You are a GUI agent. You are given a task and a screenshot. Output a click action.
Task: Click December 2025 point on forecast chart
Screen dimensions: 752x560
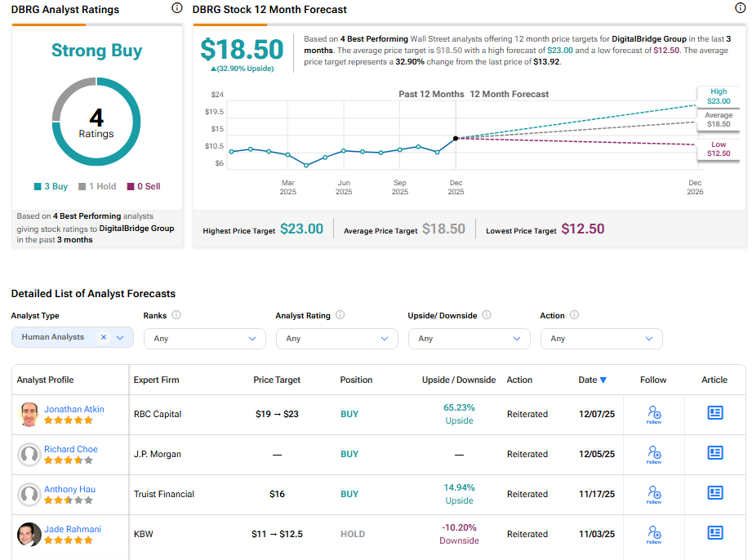point(456,138)
